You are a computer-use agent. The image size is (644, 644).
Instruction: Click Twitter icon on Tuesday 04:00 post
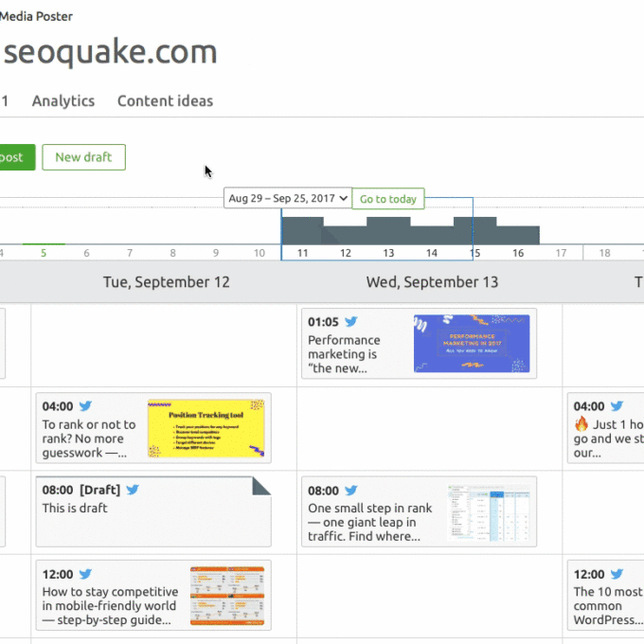coord(85,406)
